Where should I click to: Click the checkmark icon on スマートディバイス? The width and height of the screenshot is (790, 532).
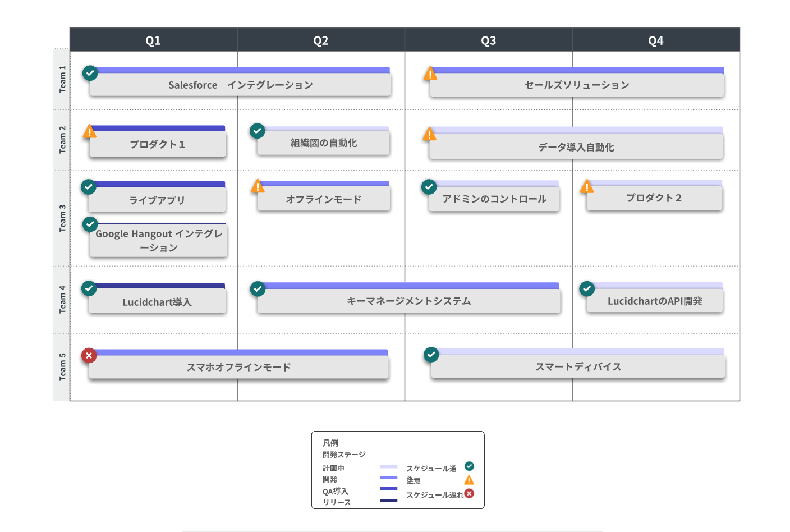[431, 355]
